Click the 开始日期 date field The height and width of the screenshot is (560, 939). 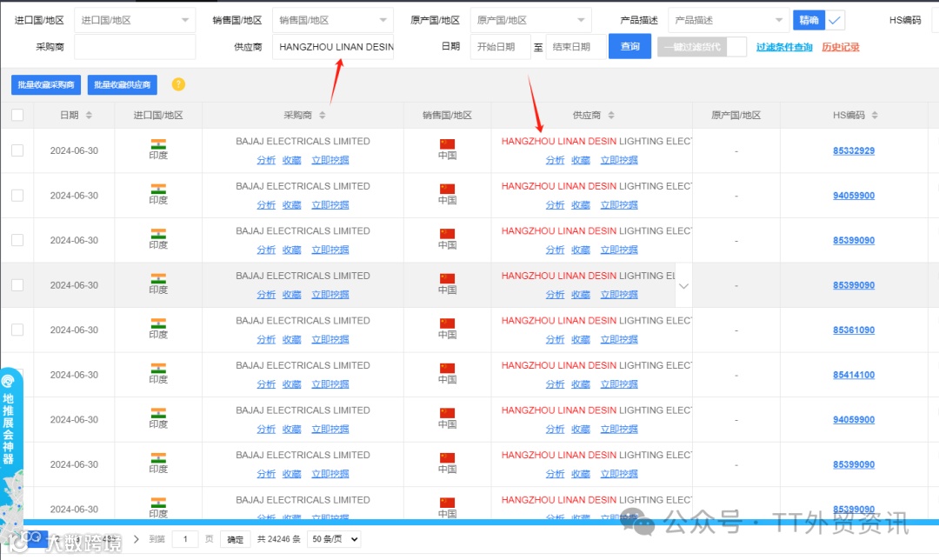point(501,47)
